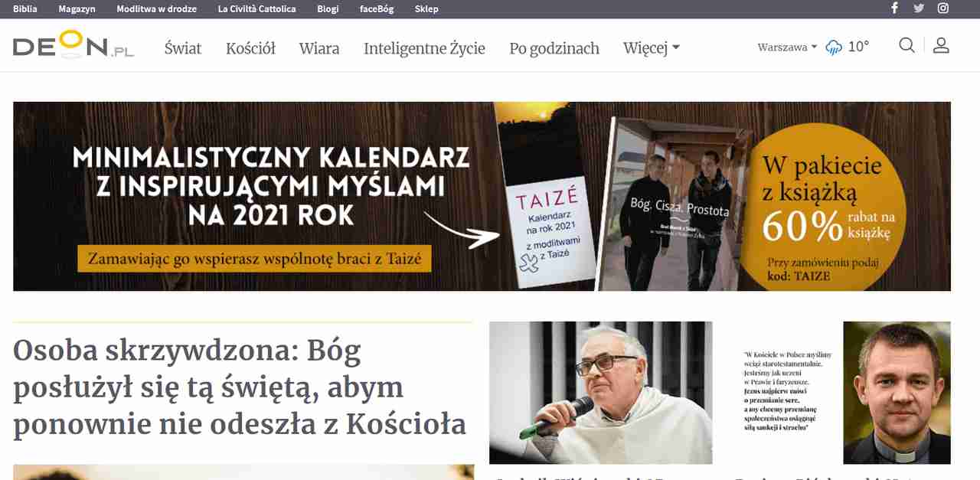980x480 pixels.
Task: Expand the Warszawa city dropdown
Action: tap(787, 47)
